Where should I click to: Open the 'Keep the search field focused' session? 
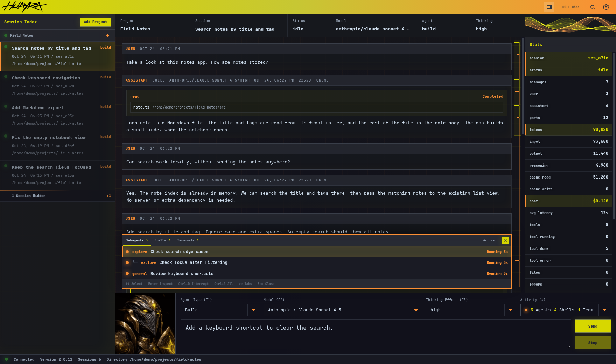tap(58, 175)
